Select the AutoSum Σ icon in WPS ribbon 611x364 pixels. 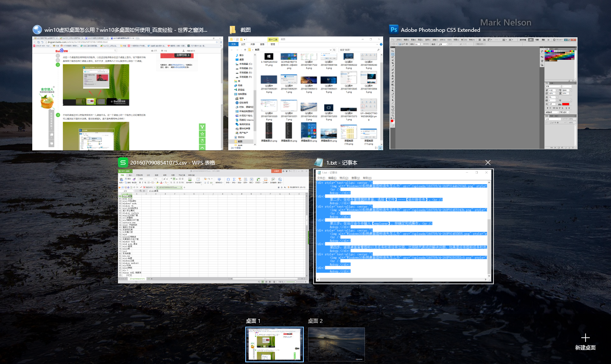tap(234, 179)
